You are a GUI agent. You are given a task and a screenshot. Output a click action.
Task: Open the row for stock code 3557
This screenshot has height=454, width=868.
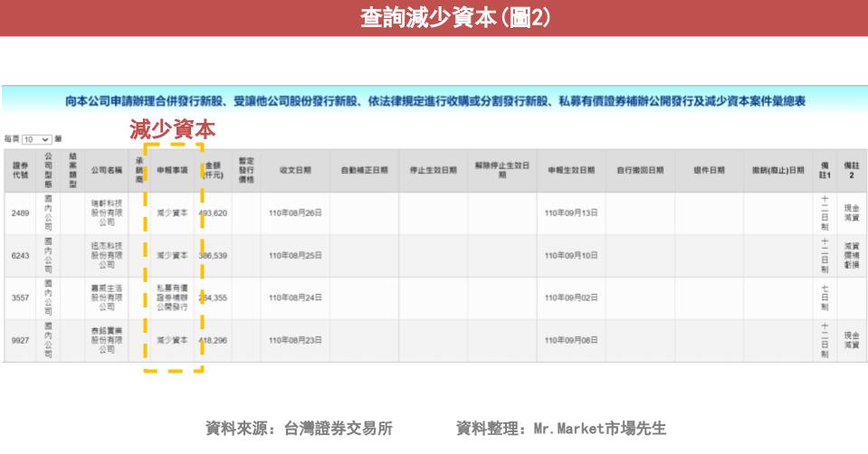(20, 298)
